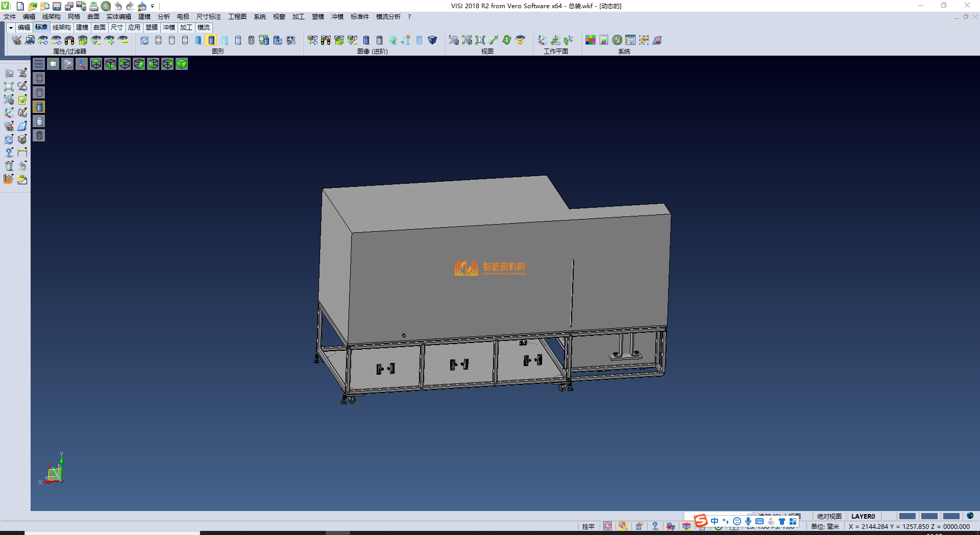The height and width of the screenshot is (535, 980).
Task: Click the LAYER0 label in status bar
Action: 863,516
